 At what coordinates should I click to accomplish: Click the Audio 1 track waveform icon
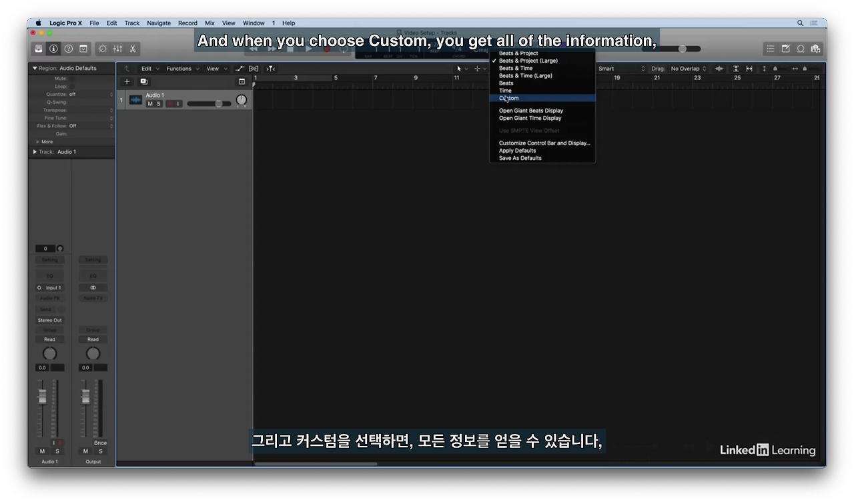click(136, 100)
